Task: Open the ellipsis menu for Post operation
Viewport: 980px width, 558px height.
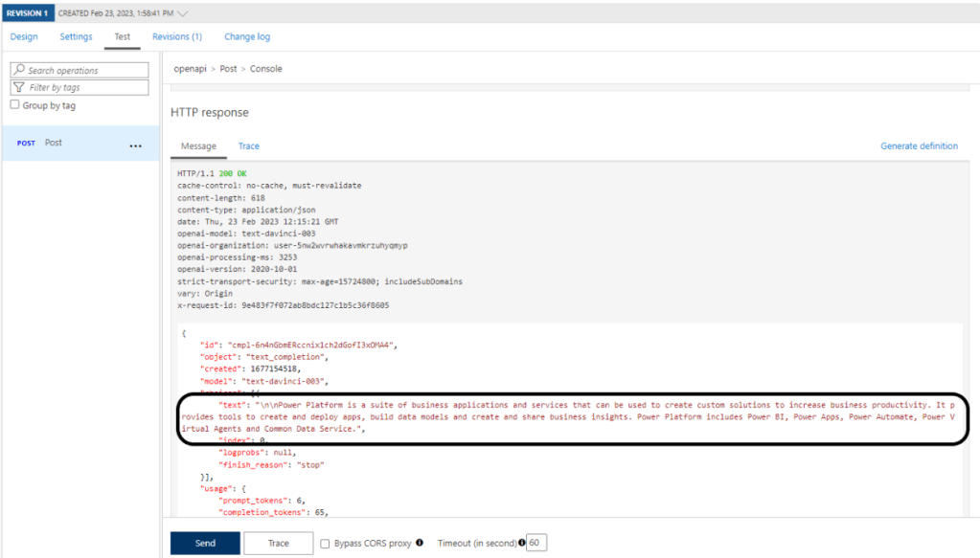Action: [x=135, y=145]
